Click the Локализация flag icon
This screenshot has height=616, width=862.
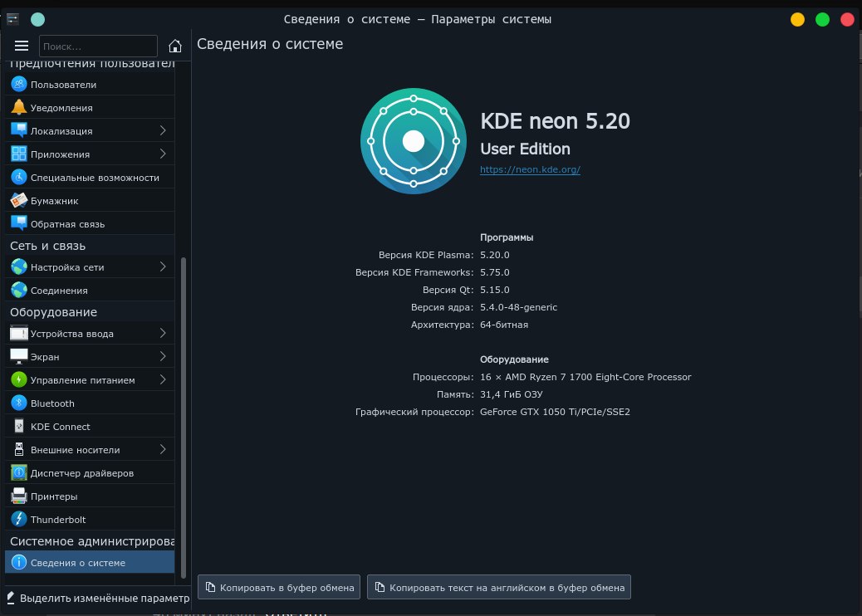point(19,130)
